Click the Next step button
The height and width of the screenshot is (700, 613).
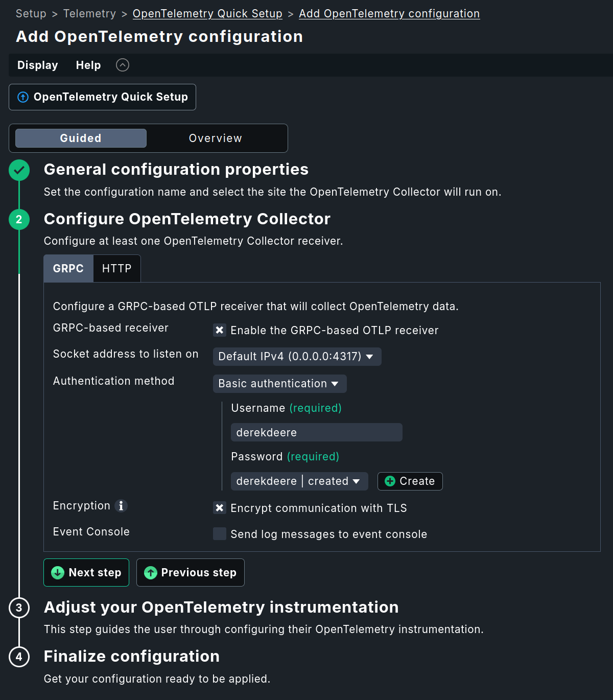coord(86,573)
